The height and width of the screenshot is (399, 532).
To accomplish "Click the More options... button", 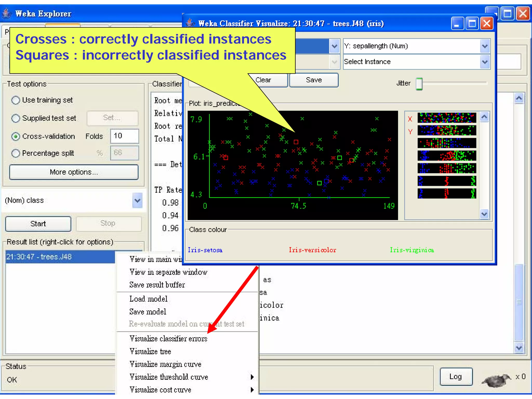I will point(74,172).
